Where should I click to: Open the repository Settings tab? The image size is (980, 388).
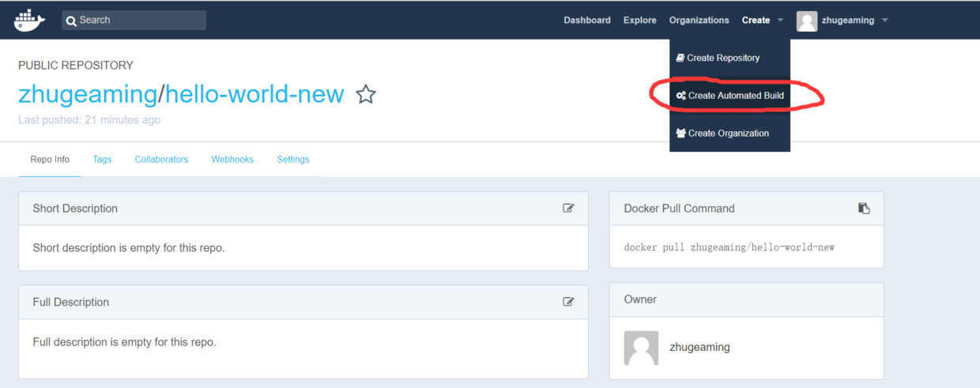coord(293,160)
